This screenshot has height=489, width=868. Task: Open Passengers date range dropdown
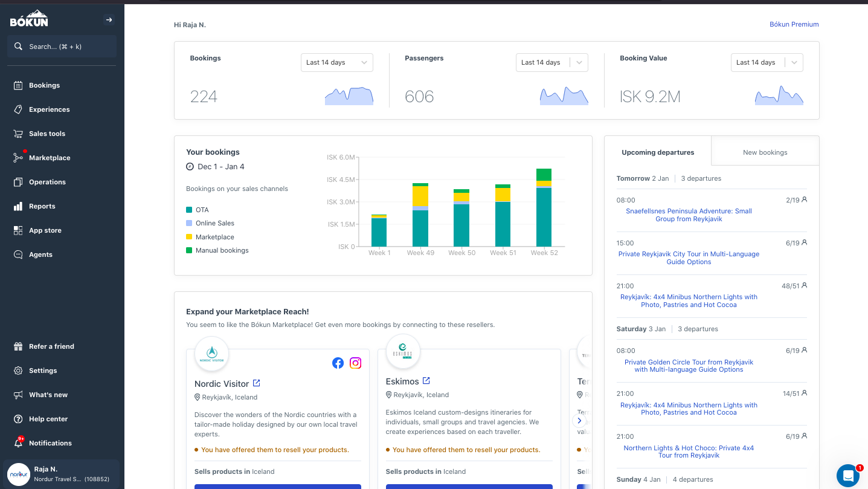click(551, 62)
